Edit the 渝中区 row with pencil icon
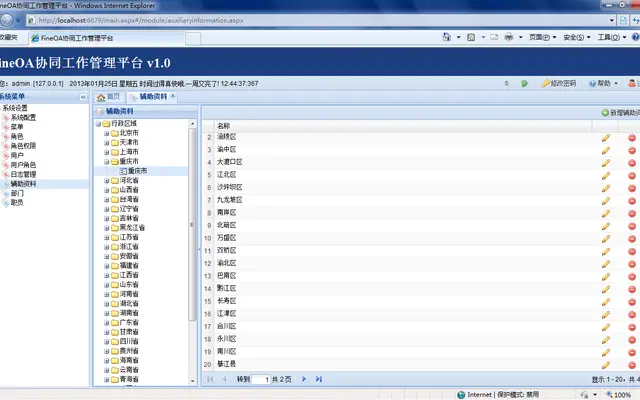640x400 pixels. point(606,150)
